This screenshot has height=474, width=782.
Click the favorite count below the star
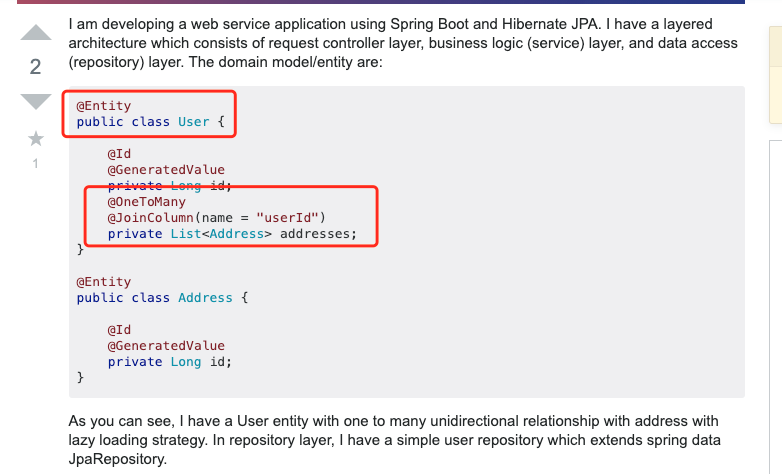tap(35, 162)
